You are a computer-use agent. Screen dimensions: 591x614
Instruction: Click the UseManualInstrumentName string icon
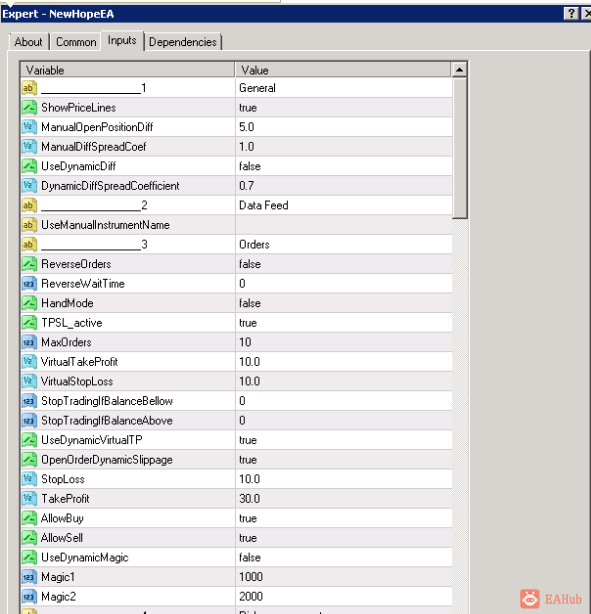pyautogui.click(x=29, y=225)
